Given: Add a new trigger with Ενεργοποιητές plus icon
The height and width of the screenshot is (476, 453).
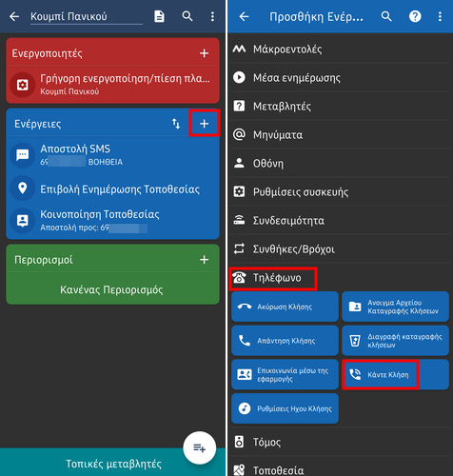Looking at the screenshot, I should coord(204,53).
